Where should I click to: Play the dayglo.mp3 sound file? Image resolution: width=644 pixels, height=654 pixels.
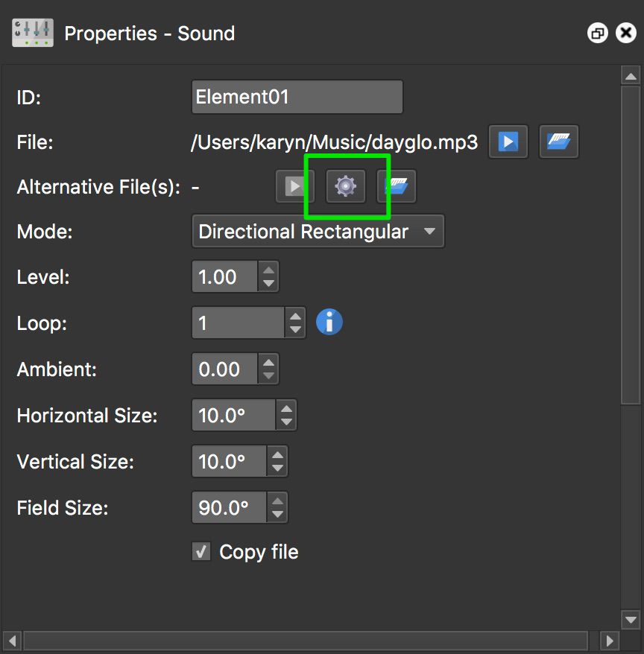tap(508, 142)
